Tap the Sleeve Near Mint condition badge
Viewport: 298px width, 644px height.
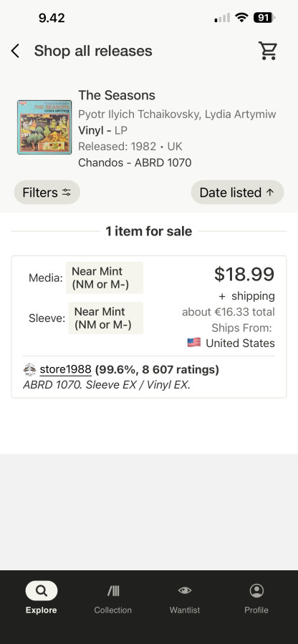pos(105,318)
